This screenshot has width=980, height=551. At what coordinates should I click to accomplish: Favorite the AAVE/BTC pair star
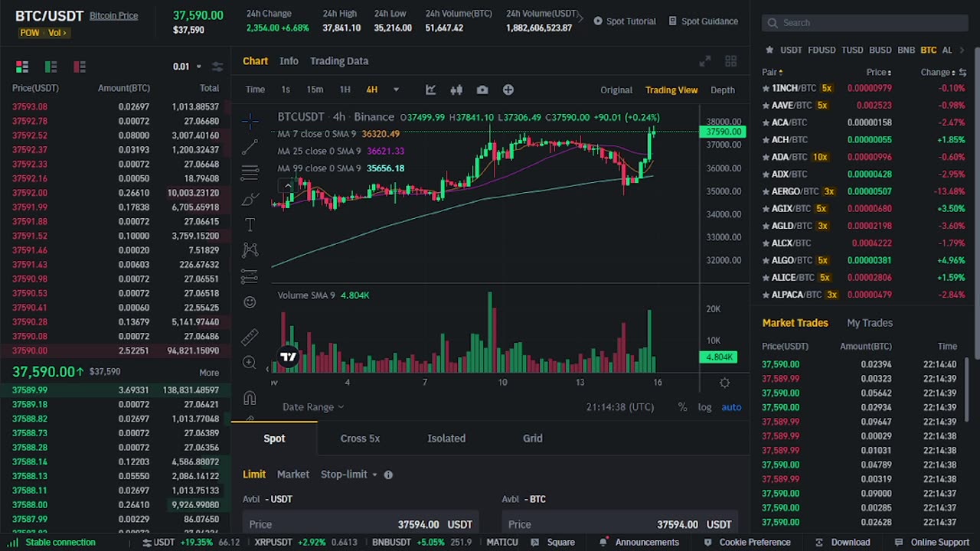pyautogui.click(x=766, y=105)
